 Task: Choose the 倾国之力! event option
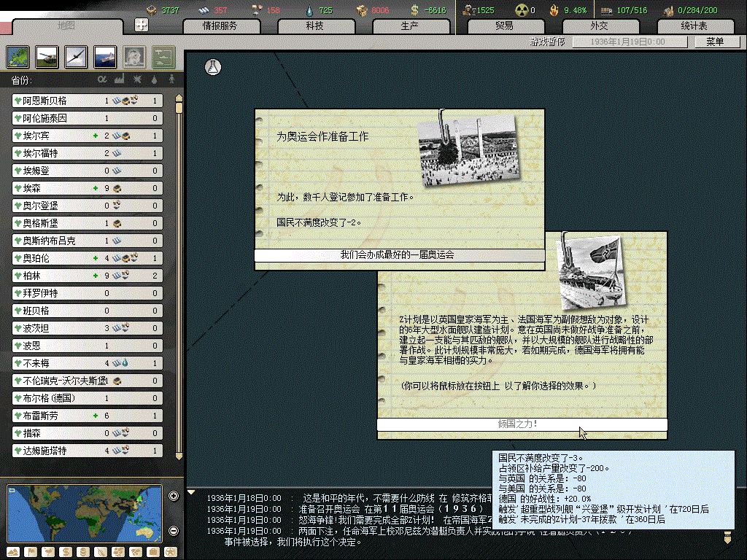(522, 424)
